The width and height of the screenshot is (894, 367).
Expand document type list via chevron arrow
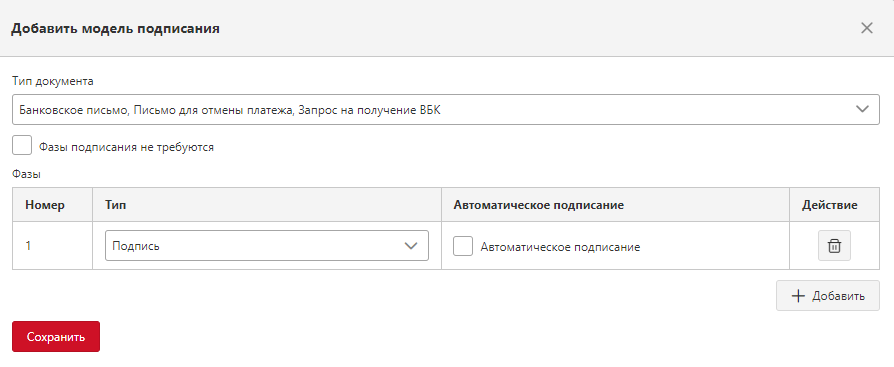862,109
